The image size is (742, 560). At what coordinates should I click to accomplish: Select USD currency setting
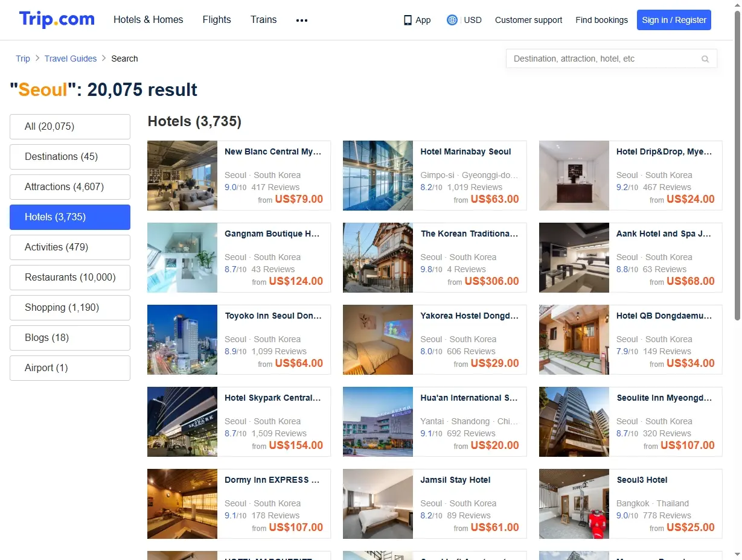pyautogui.click(x=473, y=20)
